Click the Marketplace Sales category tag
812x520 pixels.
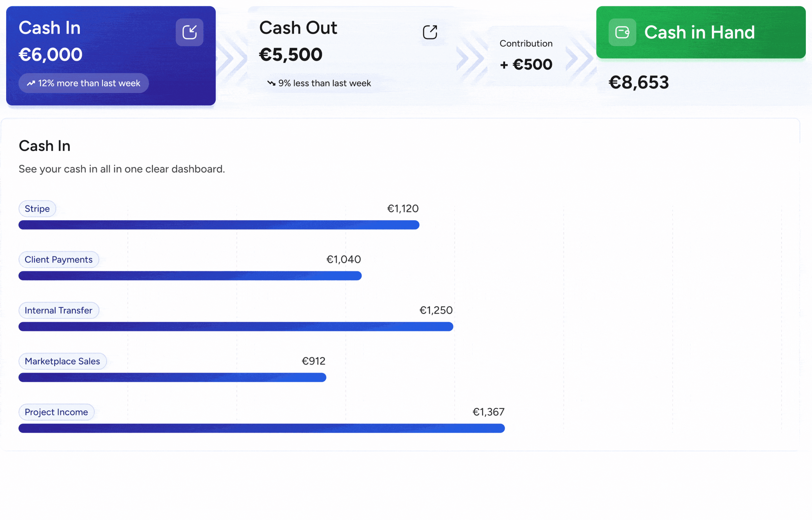[62, 361]
